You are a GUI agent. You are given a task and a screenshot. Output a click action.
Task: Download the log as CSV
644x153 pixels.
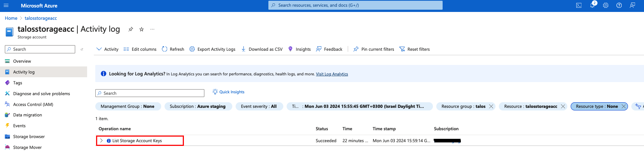(x=262, y=49)
